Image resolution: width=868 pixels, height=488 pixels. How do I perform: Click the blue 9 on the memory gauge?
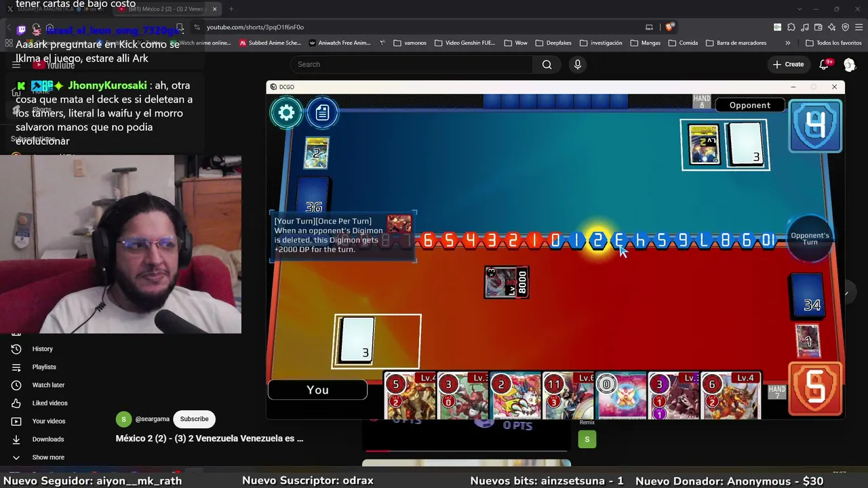point(683,241)
